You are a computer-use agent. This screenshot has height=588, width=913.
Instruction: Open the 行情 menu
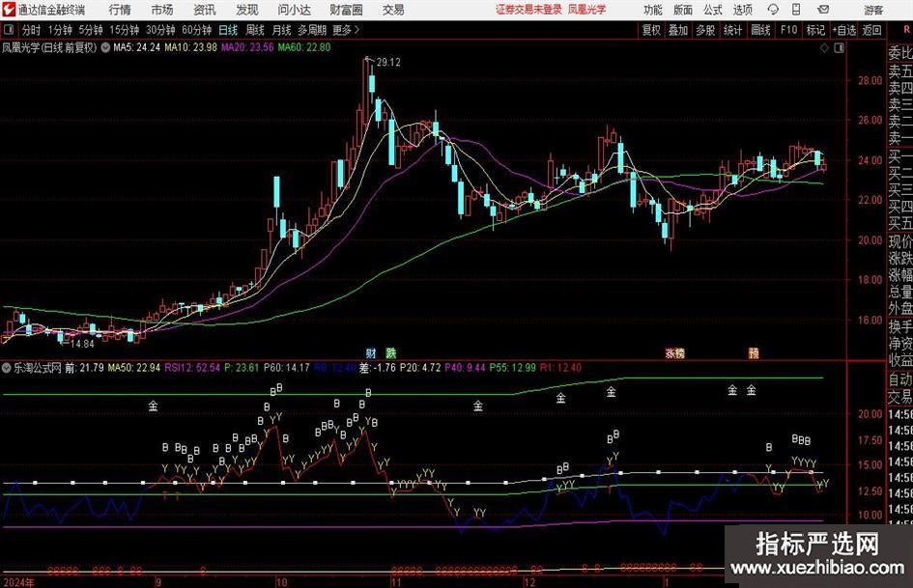[x=120, y=10]
